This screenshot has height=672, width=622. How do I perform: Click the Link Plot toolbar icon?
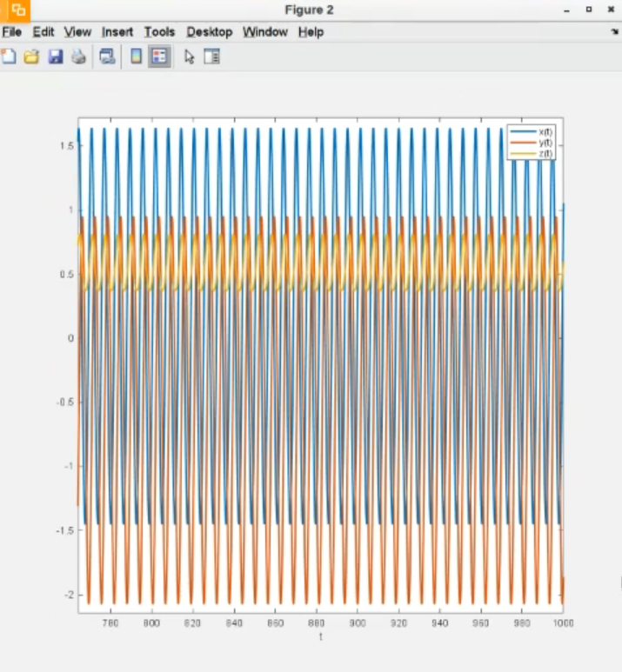pos(107,57)
